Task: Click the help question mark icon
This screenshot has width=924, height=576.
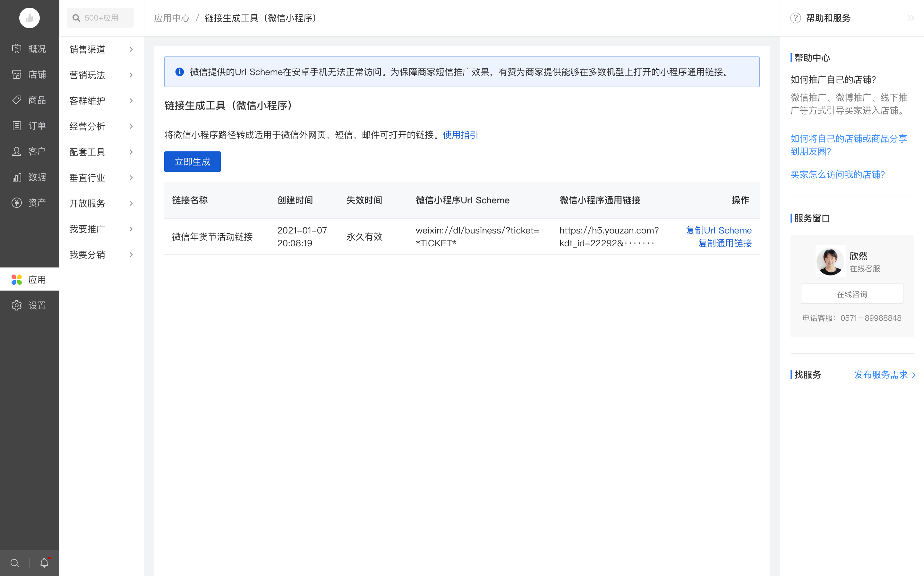Action: 795,18
